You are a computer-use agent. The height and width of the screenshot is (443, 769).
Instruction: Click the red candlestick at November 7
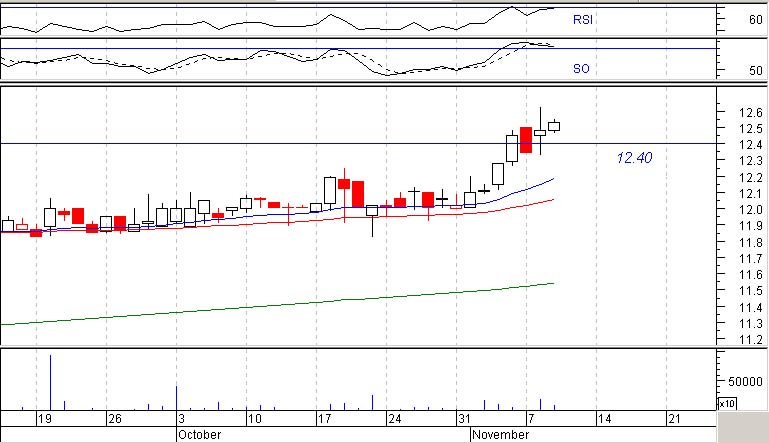(526, 140)
